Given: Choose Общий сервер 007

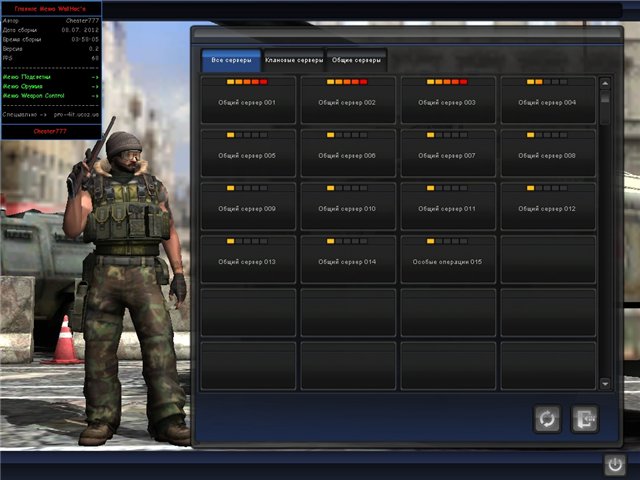Looking at the screenshot, I should click(x=448, y=153).
